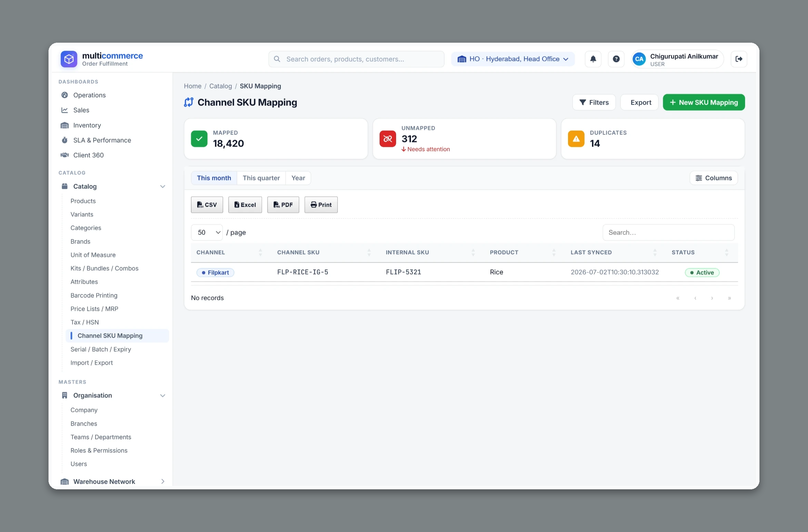Collapse the Catalog sidebar section
Screen dimensions: 808x532
tap(163, 186)
